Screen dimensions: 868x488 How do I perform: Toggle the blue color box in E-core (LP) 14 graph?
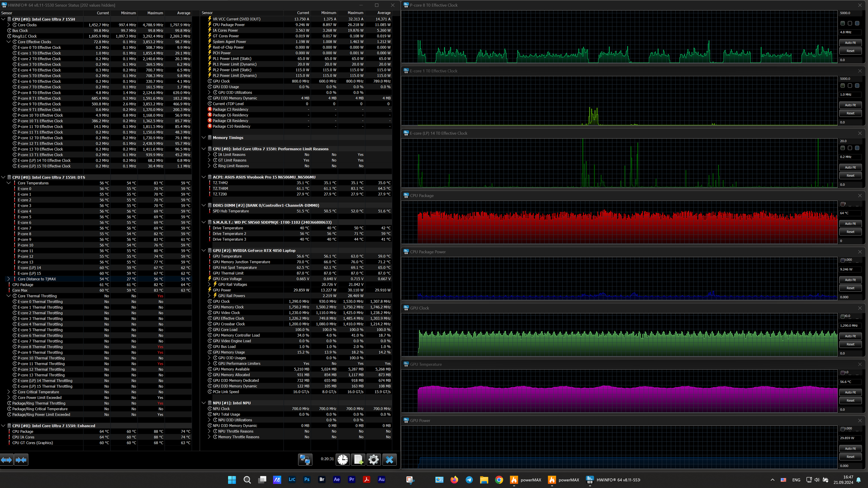coord(857,148)
